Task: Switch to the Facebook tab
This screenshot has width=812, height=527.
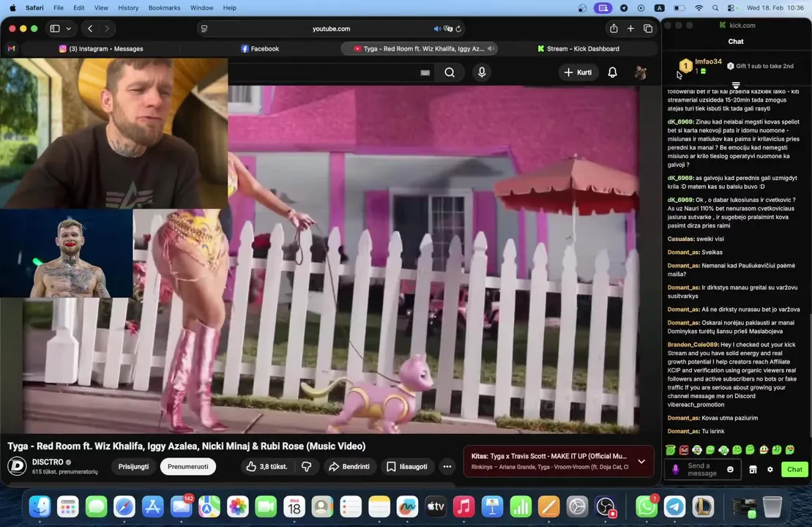Action: [260, 48]
